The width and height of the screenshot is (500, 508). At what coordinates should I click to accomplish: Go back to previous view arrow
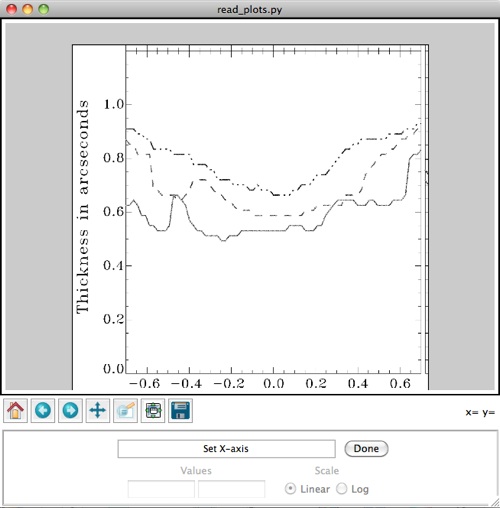43,410
